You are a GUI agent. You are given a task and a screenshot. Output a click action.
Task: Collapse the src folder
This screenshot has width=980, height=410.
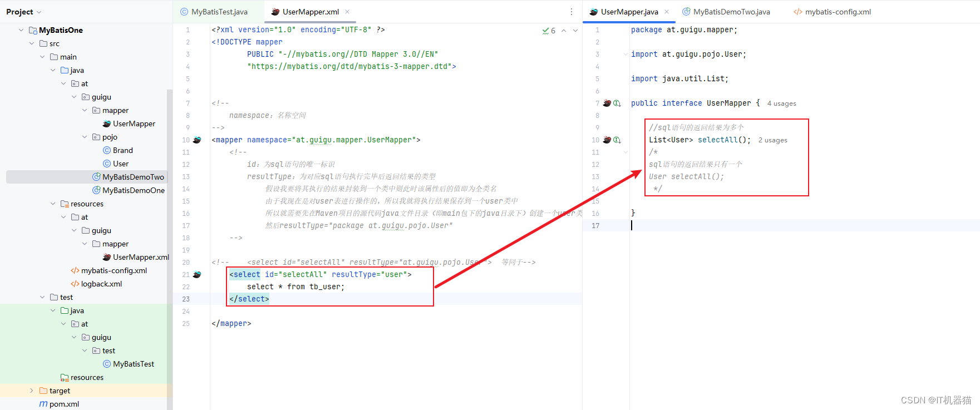click(32, 43)
